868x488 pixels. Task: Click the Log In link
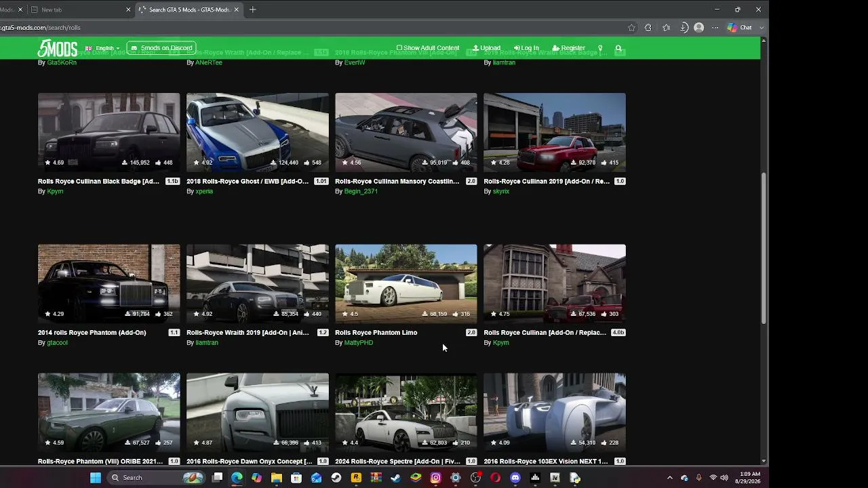click(x=526, y=48)
